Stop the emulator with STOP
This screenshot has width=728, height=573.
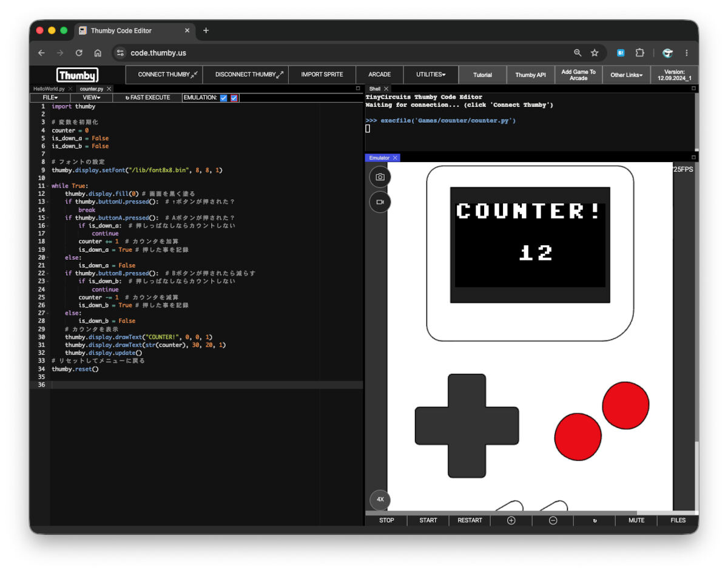386,520
